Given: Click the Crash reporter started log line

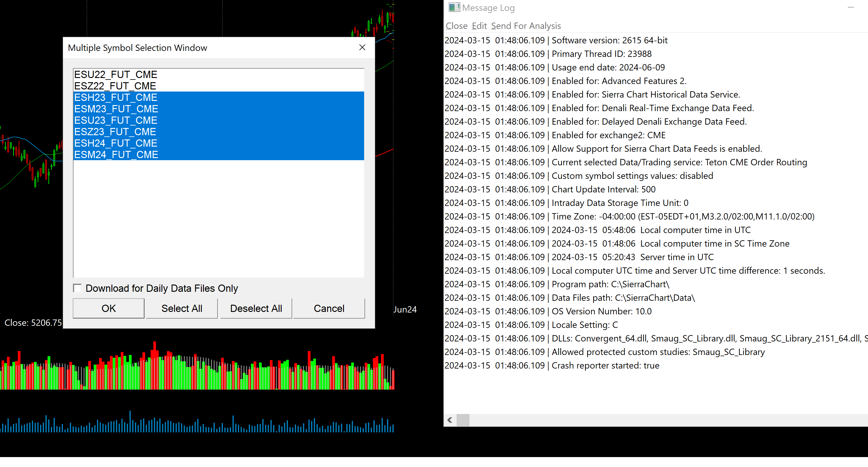Looking at the screenshot, I should tap(605, 366).
